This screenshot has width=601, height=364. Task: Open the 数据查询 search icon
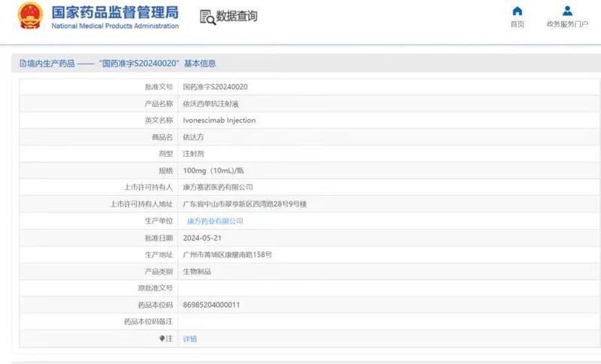click(x=207, y=17)
